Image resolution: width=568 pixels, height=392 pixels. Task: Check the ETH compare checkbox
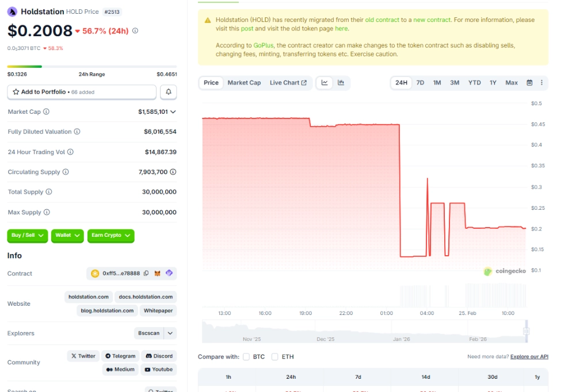tap(276, 356)
